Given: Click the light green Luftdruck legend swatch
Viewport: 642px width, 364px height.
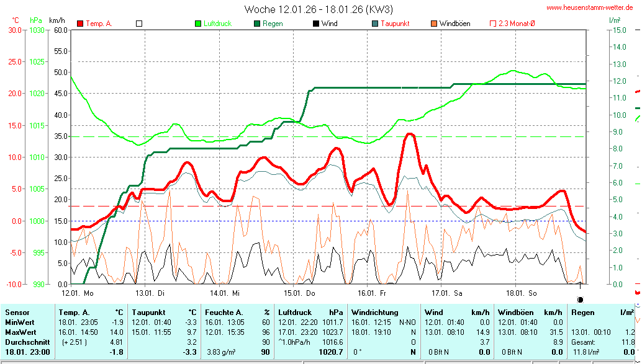Looking at the screenshot, I should click(198, 24).
